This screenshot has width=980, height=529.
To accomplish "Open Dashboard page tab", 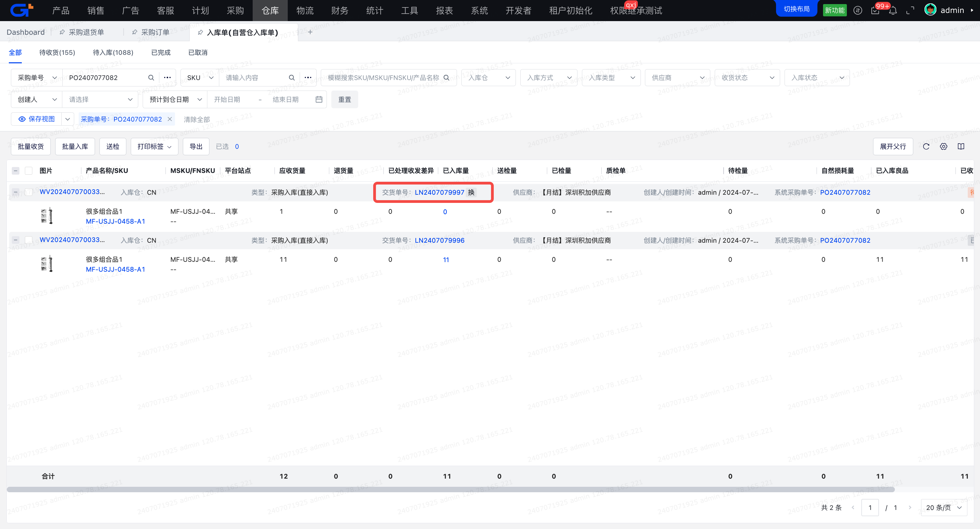I will tap(26, 32).
